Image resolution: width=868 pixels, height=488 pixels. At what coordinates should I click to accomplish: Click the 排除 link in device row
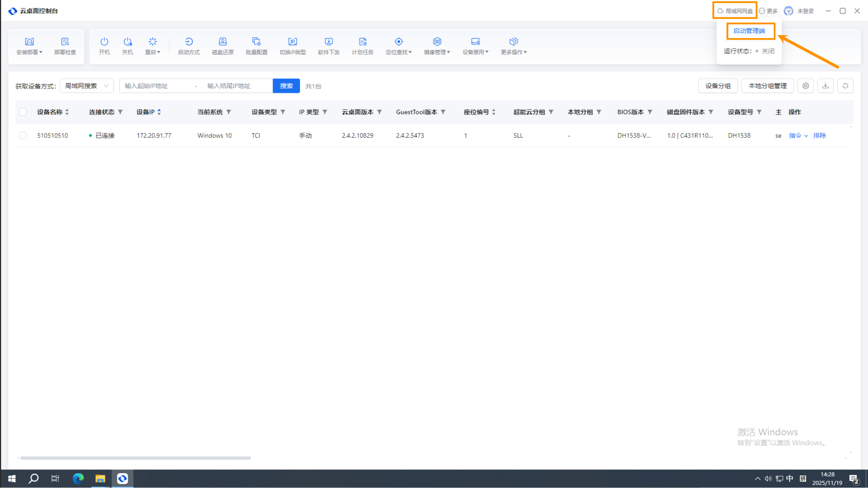pyautogui.click(x=819, y=135)
